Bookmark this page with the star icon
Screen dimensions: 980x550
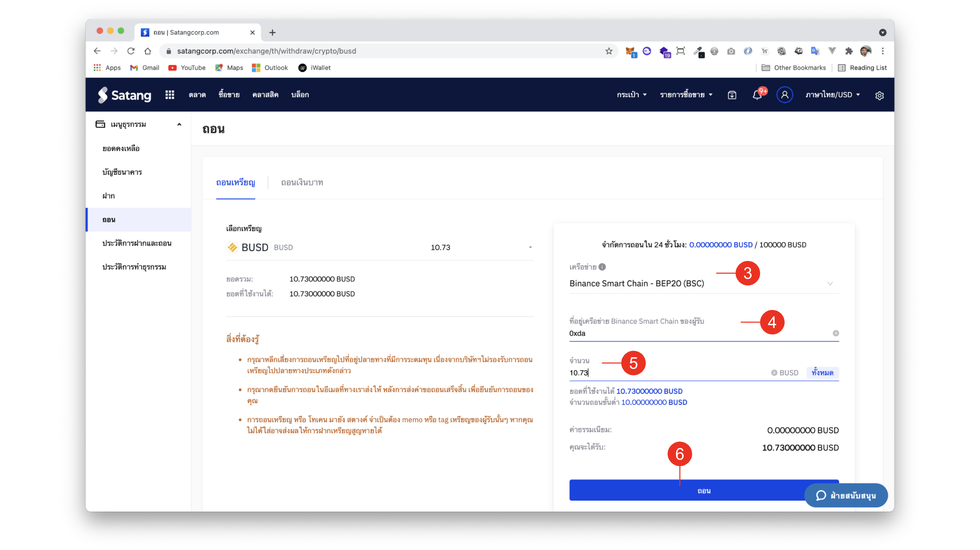609,51
